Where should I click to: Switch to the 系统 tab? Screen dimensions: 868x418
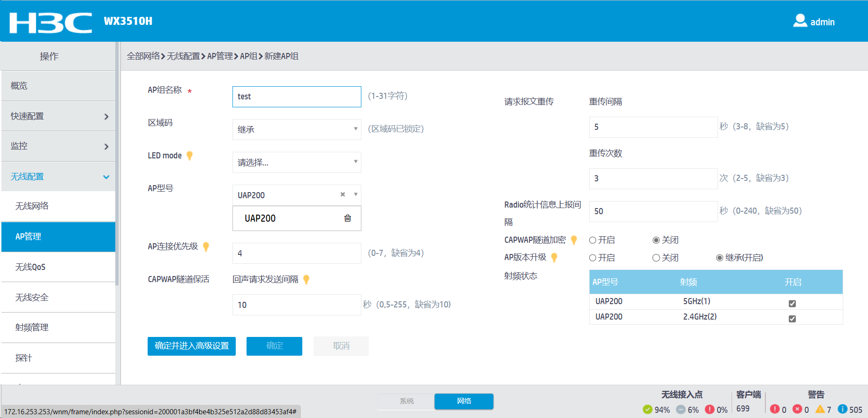point(406,401)
